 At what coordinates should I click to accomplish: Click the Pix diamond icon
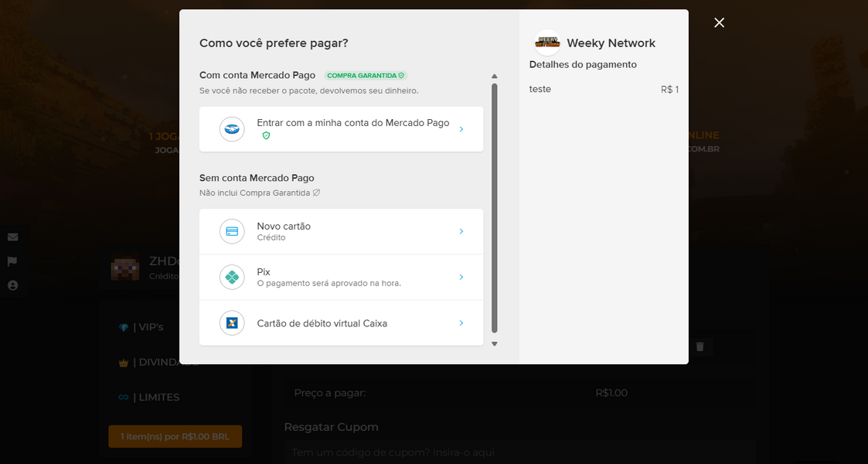232,277
